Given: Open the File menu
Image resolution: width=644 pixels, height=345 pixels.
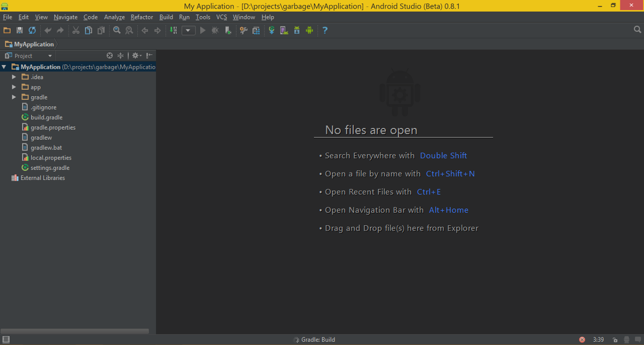Looking at the screenshot, I should click(x=8, y=17).
